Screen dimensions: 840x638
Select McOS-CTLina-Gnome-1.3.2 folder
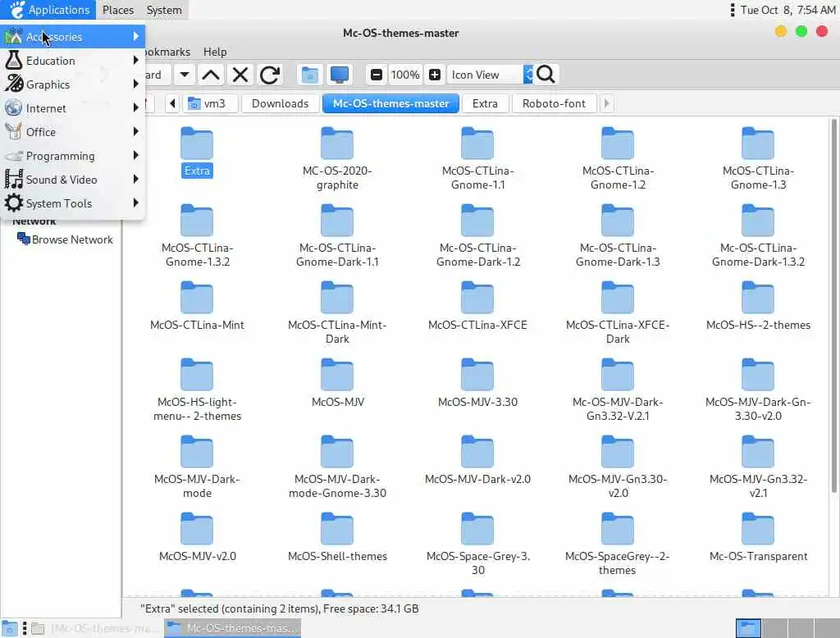197,220
